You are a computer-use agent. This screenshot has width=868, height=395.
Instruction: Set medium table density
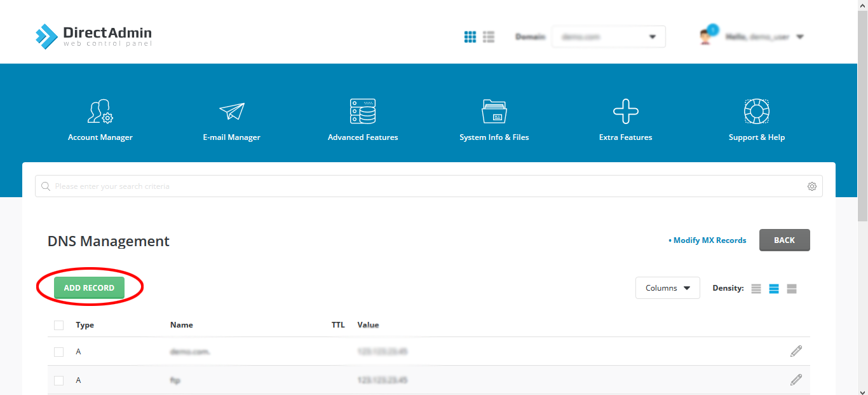774,289
